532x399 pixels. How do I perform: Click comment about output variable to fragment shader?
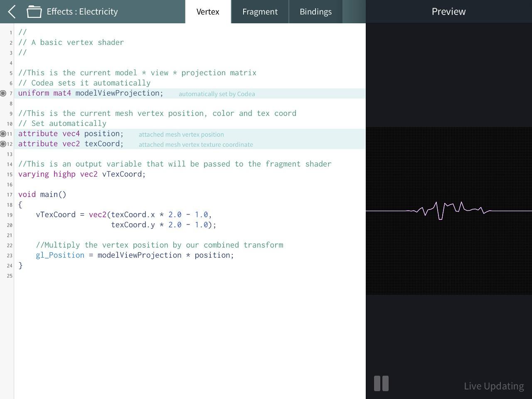click(175, 164)
